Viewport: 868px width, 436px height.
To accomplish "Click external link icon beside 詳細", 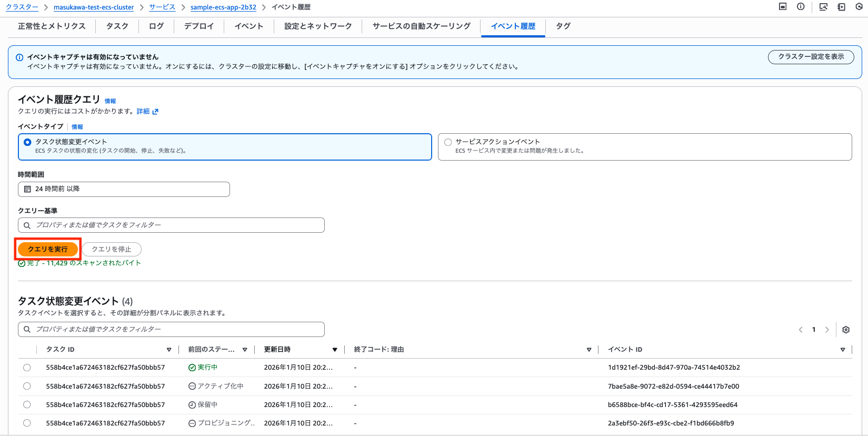I will 155,112.
